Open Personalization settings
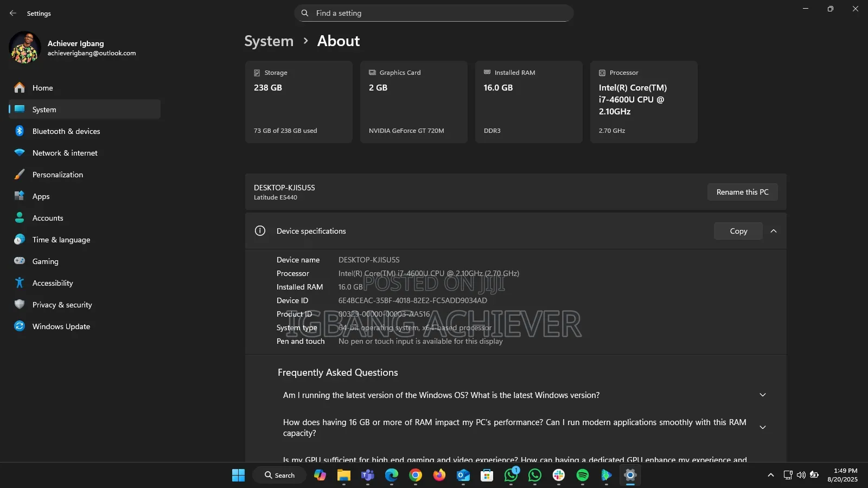This screenshot has height=488, width=868. point(85,174)
